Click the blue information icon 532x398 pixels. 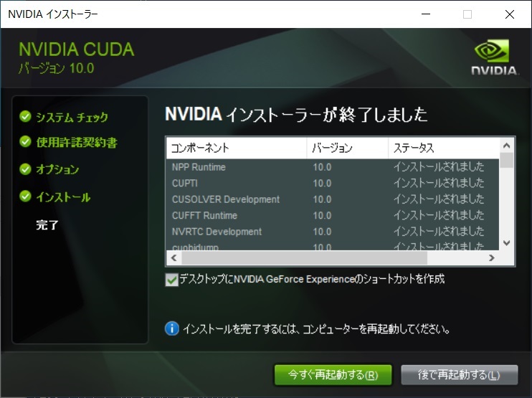pos(172,328)
